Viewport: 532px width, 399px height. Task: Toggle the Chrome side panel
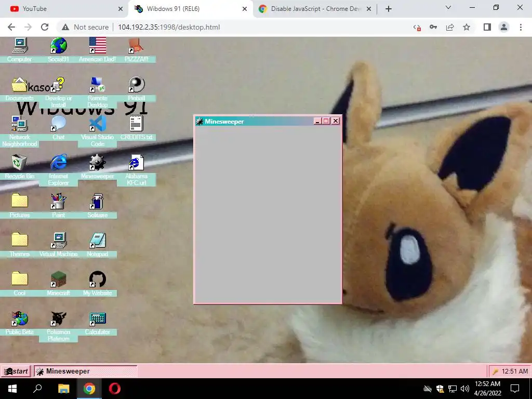click(x=487, y=27)
